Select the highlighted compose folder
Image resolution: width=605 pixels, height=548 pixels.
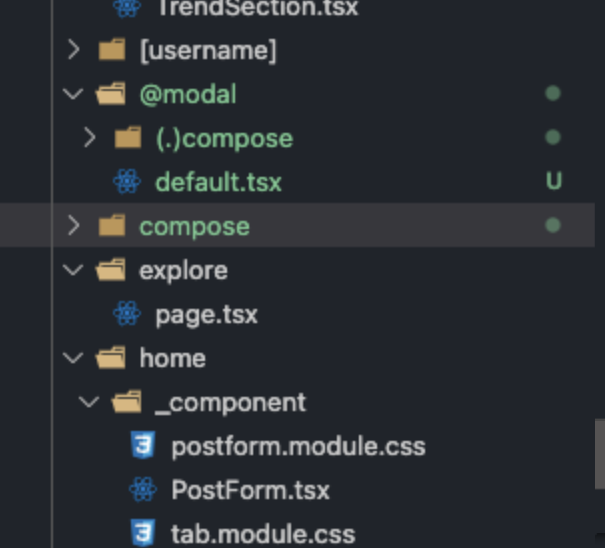[x=297, y=225]
